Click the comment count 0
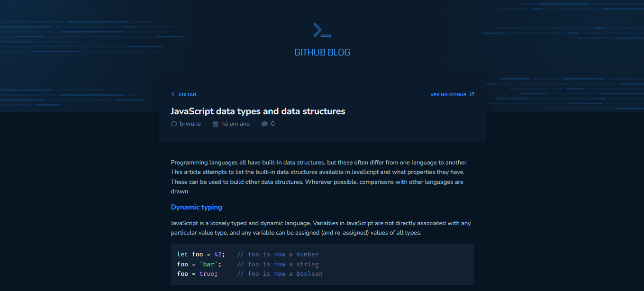 click(272, 124)
